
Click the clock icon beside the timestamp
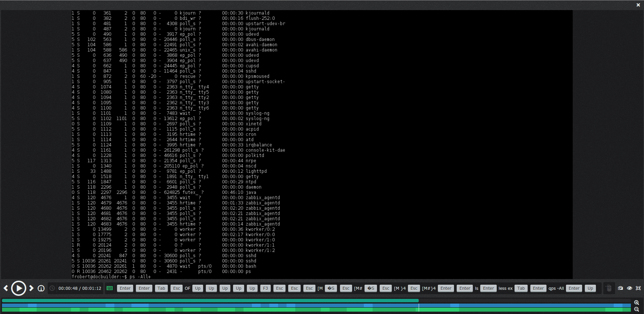52,288
